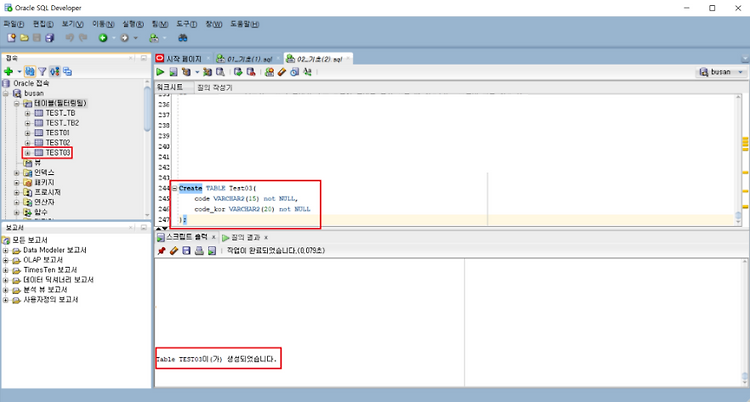The height and width of the screenshot is (402, 750).
Task: Expand the OLAP 보고서 node
Action: (x=6, y=260)
